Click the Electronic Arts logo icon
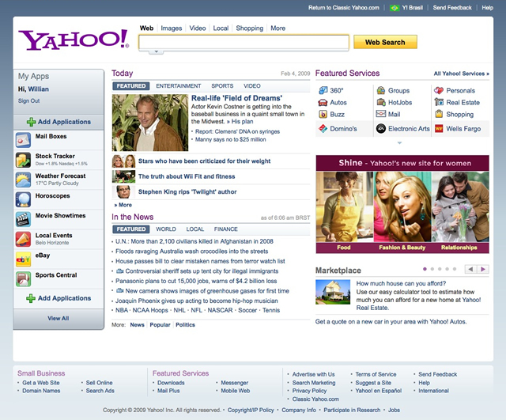 [381, 128]
